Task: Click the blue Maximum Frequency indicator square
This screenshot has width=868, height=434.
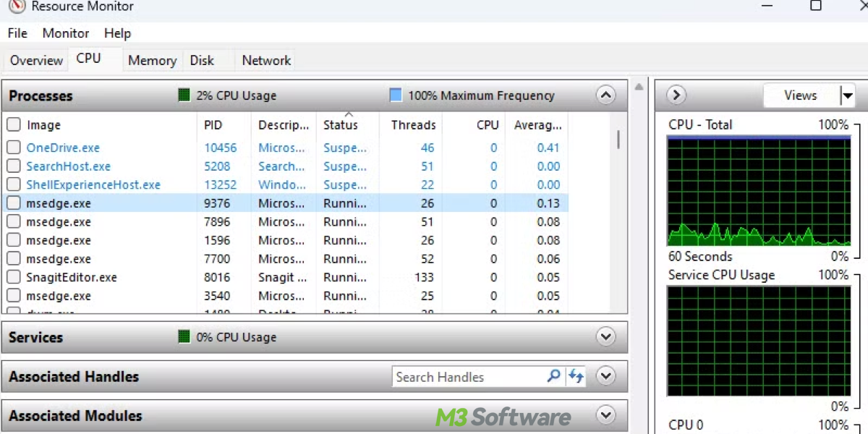Action: tap(396, 95)
